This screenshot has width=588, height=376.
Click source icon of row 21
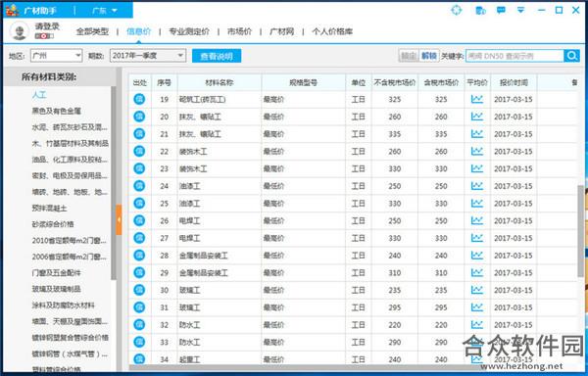[x=139, y=134]
